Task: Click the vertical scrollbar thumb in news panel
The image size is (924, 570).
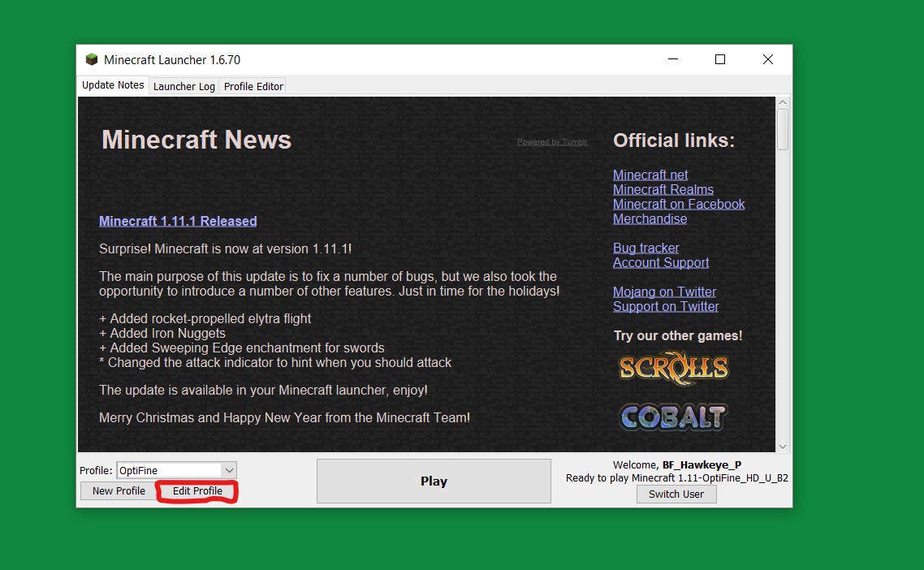Action: (x=783, y=130)
